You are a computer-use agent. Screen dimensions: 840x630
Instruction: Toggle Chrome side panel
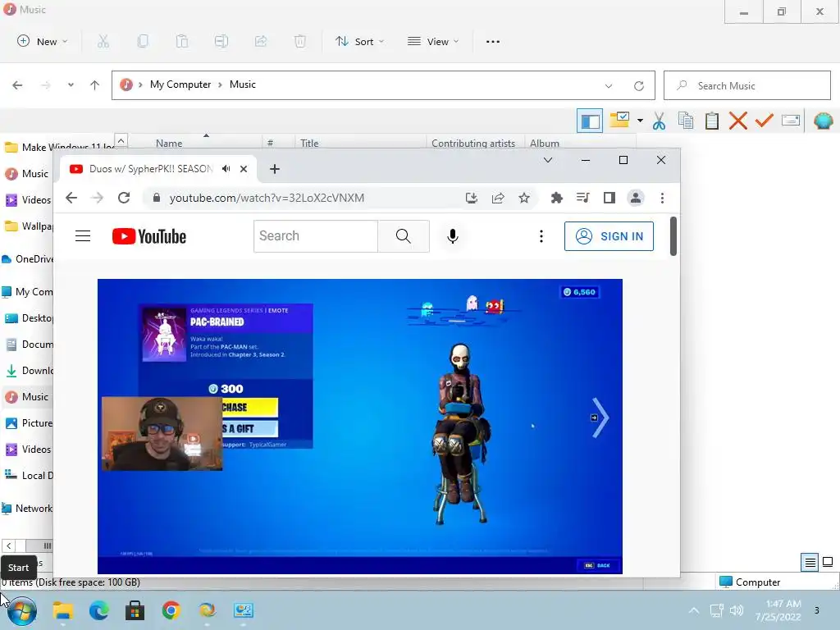(x=609, y=199)
